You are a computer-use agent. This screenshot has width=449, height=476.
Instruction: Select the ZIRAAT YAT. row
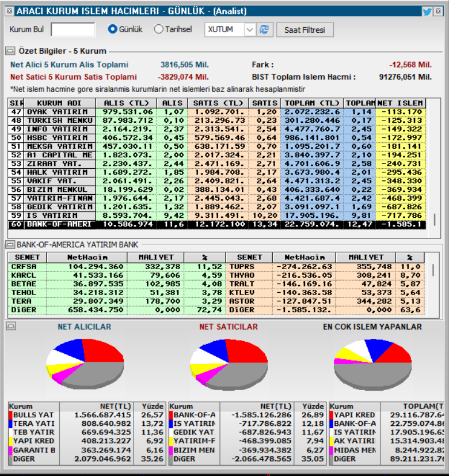coord(217,164)
